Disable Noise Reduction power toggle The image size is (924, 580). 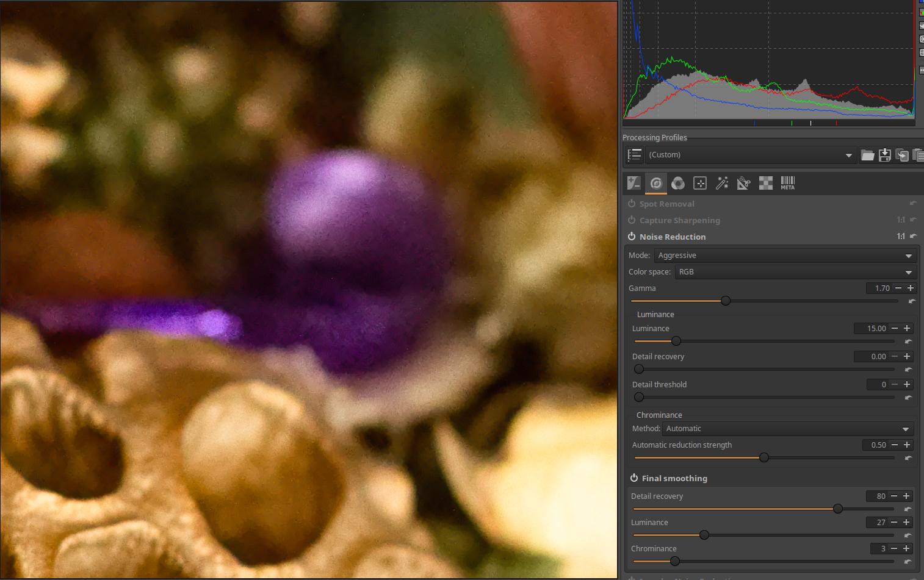tap(632, 237)
